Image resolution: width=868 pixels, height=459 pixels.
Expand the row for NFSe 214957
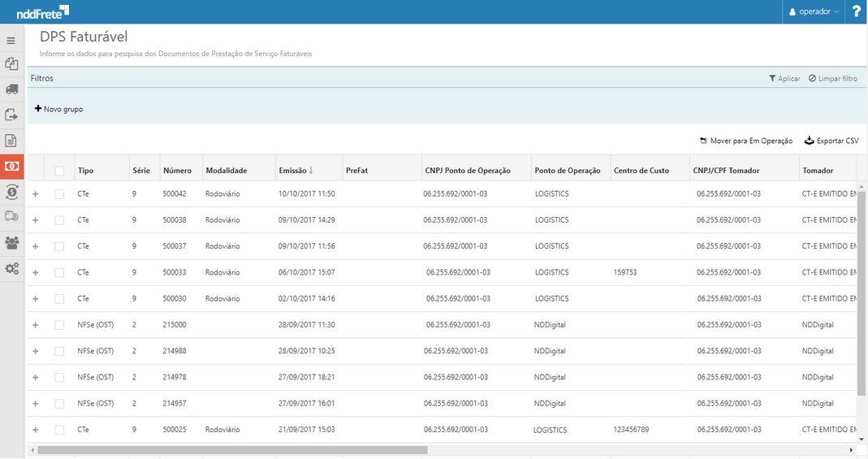pyautogui.click(x=35, y=404)
